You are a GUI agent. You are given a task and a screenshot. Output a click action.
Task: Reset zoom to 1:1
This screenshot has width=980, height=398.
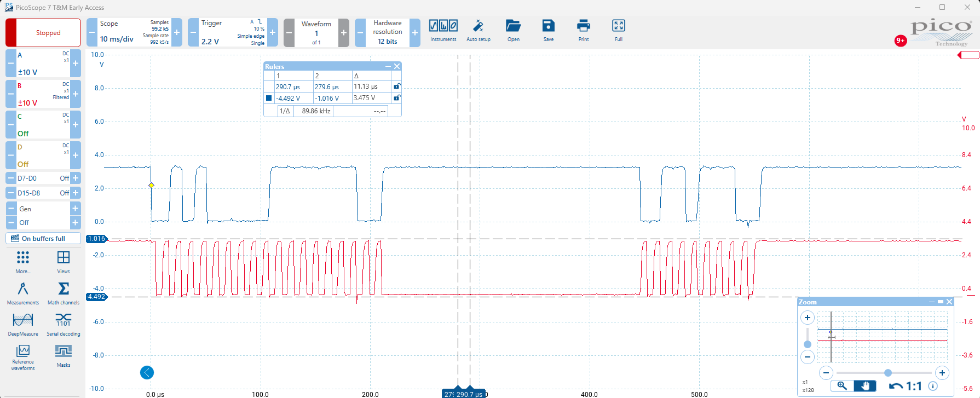click(914, 387)
